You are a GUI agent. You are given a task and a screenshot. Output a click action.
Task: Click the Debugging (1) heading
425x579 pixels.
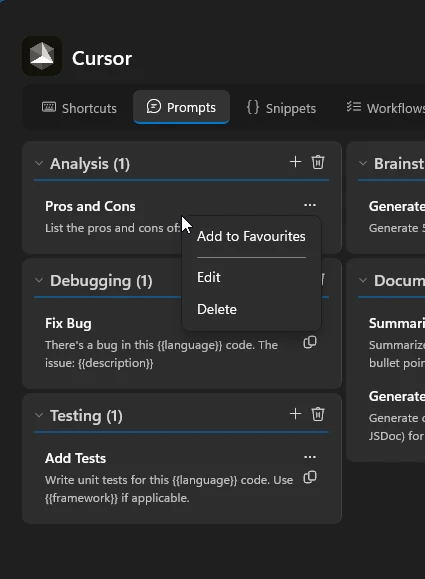(x=101, y=281)
